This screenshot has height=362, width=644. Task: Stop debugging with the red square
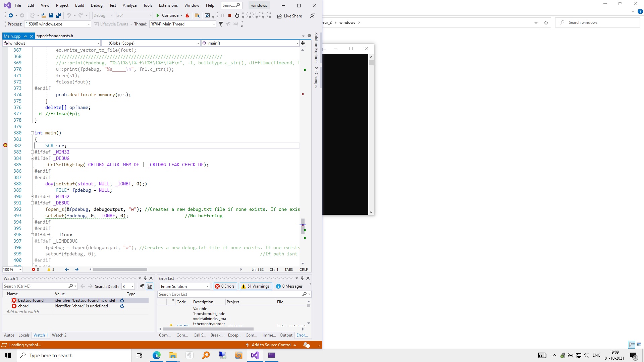point(230,15)
